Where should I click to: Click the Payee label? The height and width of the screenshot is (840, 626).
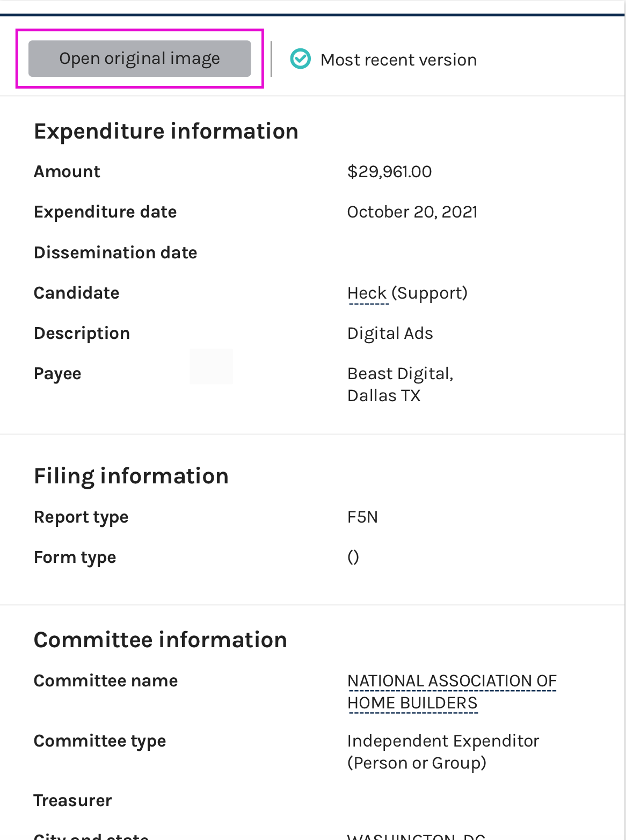pyautogui.click(x=57, y=374)
